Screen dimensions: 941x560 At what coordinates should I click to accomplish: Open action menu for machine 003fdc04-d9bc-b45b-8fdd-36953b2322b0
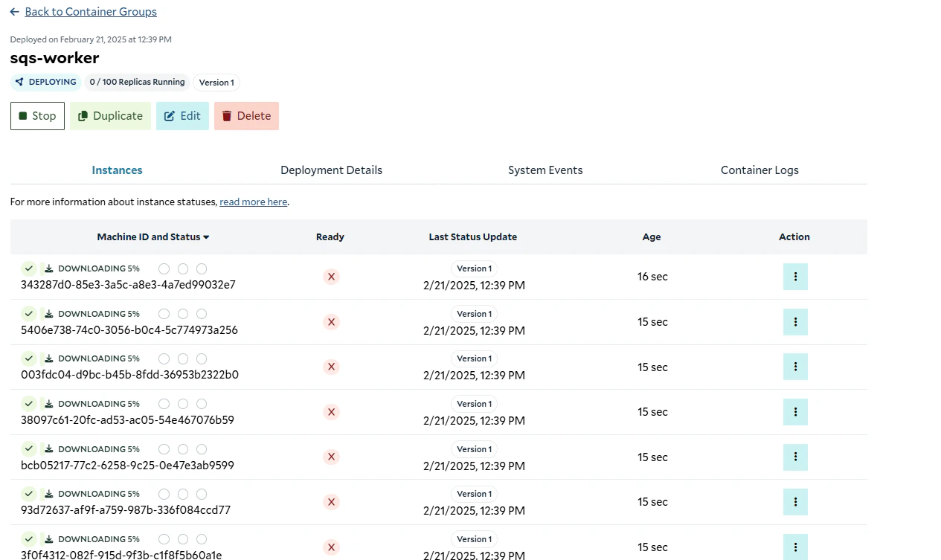coord(795,367)
